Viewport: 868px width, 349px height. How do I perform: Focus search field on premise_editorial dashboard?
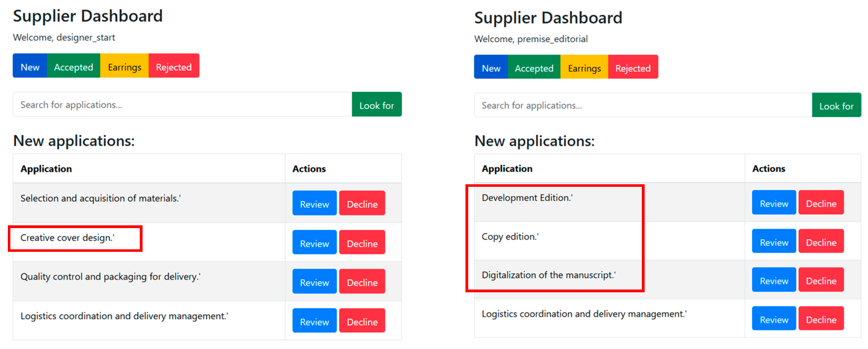[x=643, y=106]
